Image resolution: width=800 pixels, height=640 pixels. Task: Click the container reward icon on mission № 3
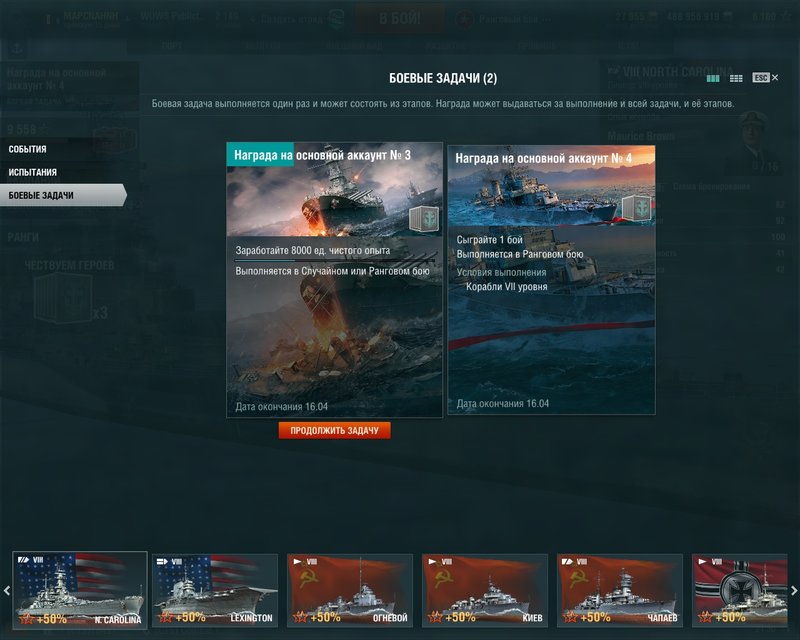[x=424, y=219]
